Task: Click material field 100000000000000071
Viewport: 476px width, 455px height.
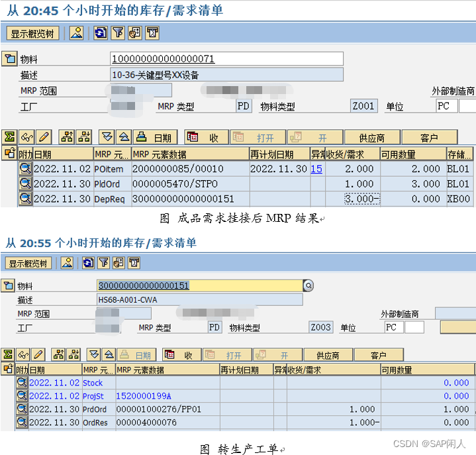Action: [226, 59]
